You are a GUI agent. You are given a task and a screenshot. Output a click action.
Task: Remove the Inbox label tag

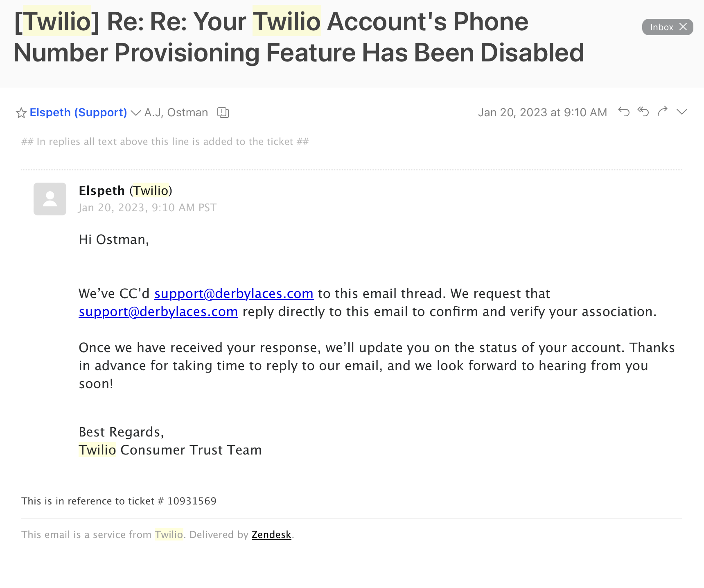[683, 27]
